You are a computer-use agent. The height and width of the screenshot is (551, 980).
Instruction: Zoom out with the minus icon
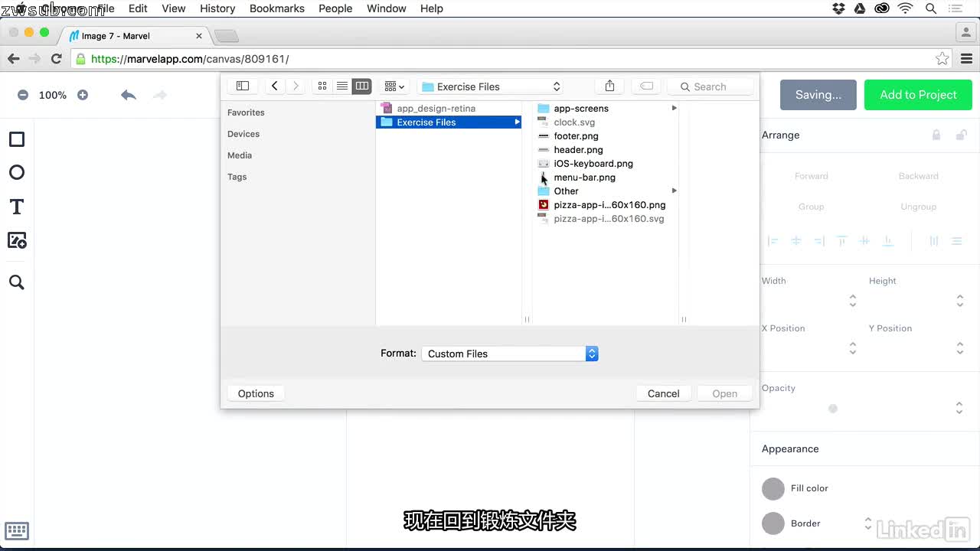pos(23,95)
